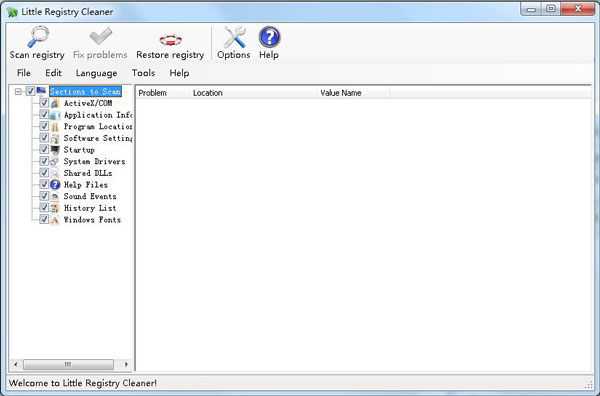Uncheck the Application Info checkbox
This screenshot has width=600, height=396.
(44, 114)
